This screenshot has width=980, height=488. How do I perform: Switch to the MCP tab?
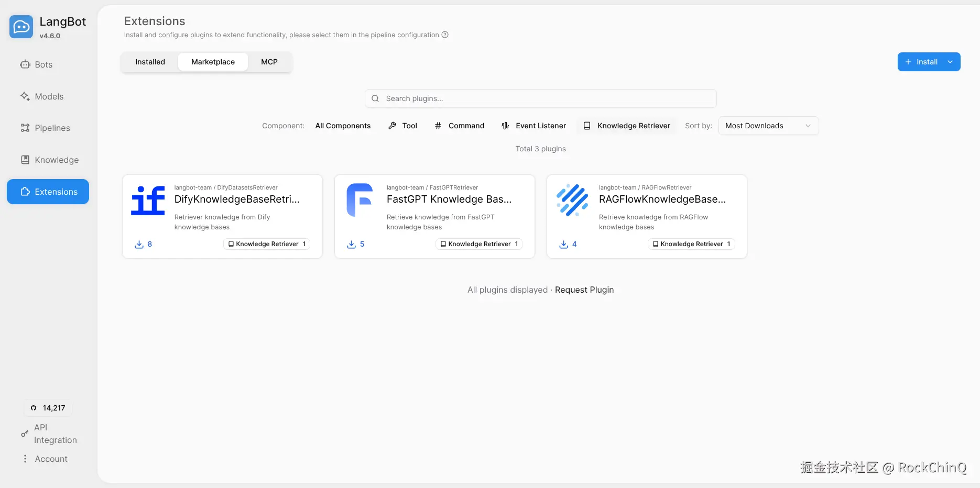point(269,62)
